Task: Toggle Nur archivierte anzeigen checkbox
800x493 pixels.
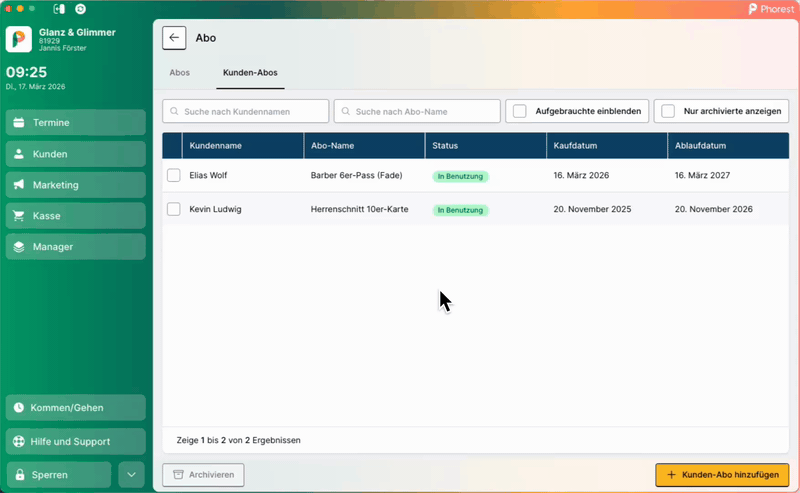Action: (x=668, y=111)
